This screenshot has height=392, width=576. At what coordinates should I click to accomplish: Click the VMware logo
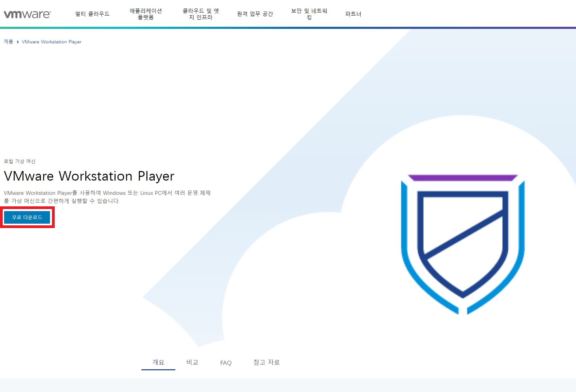pos(27,14)
